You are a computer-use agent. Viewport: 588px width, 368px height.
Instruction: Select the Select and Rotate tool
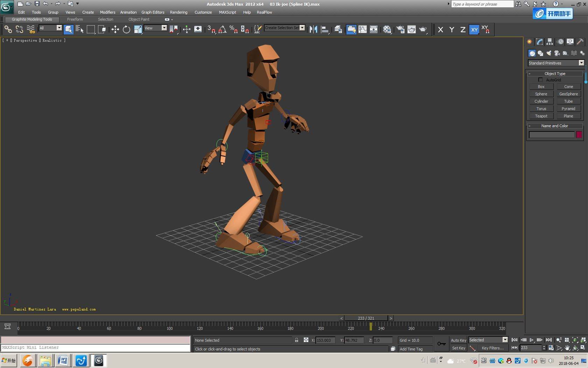[126, 29]
